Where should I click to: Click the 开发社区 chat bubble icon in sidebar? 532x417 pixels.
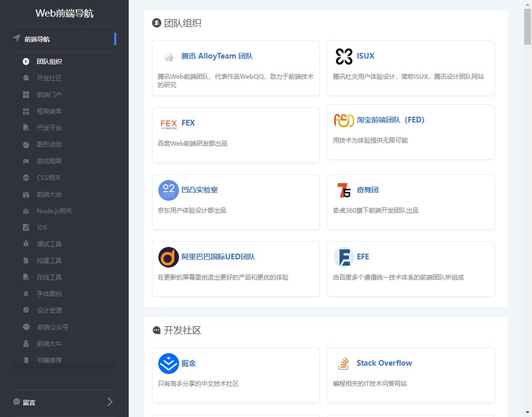pyautogui.click(x=26, y=78)
